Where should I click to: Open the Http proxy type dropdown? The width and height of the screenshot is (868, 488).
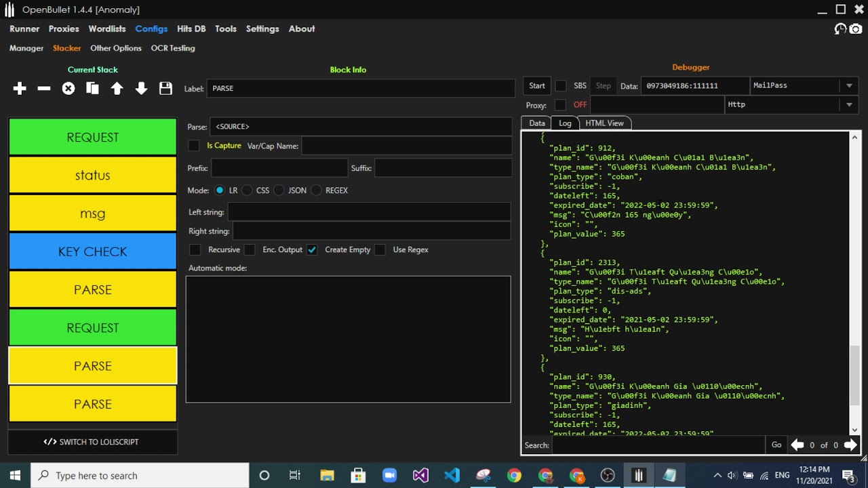pyautogui.click(x=791, y=105)
